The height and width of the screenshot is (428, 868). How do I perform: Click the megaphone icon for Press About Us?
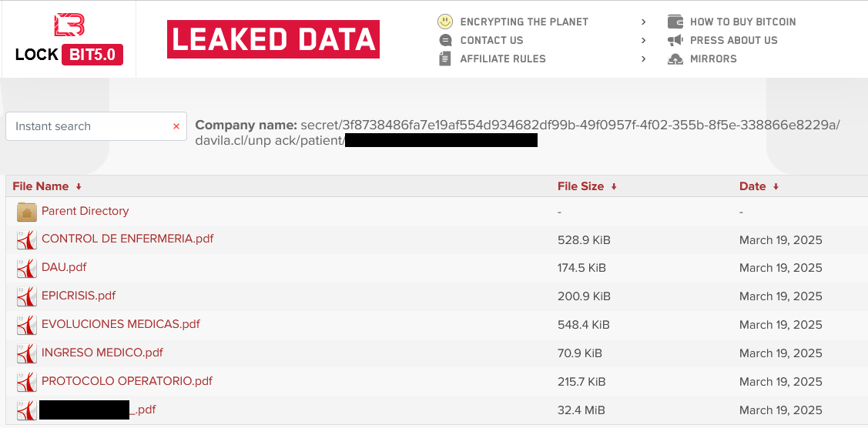675,40
